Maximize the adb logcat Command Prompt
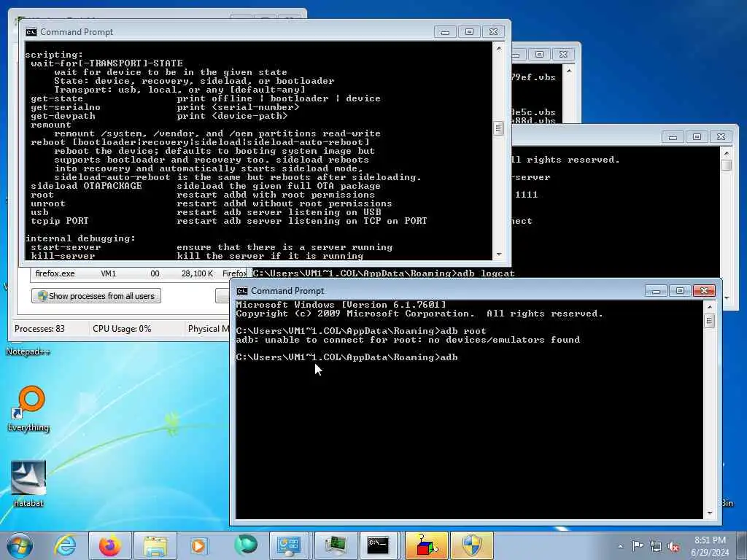The height and width of the screenshot is (560, 747). (x=697, y=137)
